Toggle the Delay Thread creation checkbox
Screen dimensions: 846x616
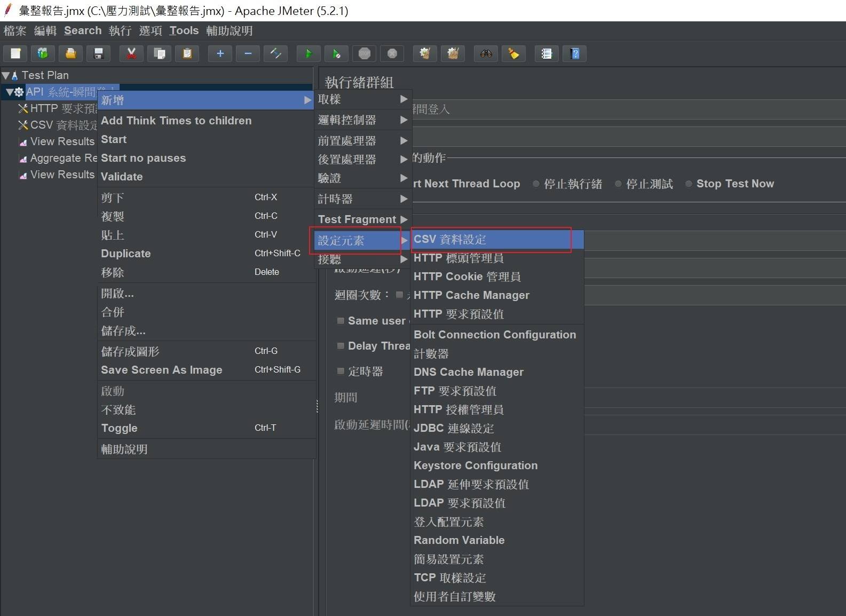(341, 346)
